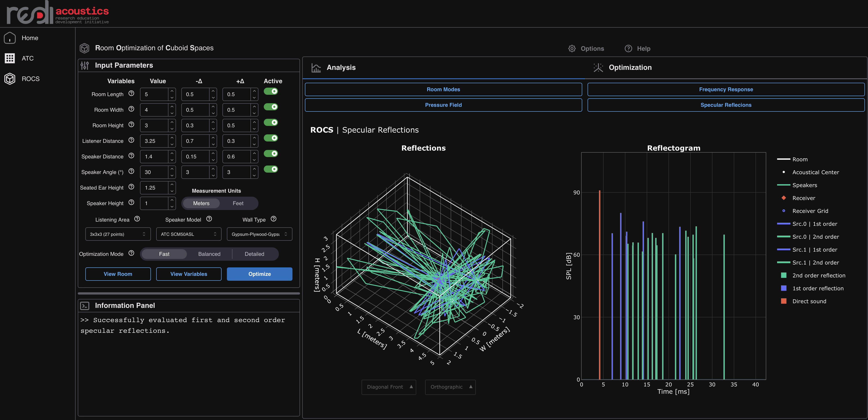Click help icon next to Room Length
This screenshot has height=420, width=868.
131,93
